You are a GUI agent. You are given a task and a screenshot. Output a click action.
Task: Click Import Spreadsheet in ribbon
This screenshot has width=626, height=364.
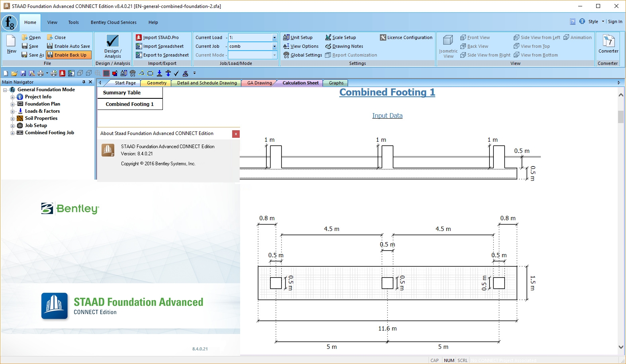[160, 46]
